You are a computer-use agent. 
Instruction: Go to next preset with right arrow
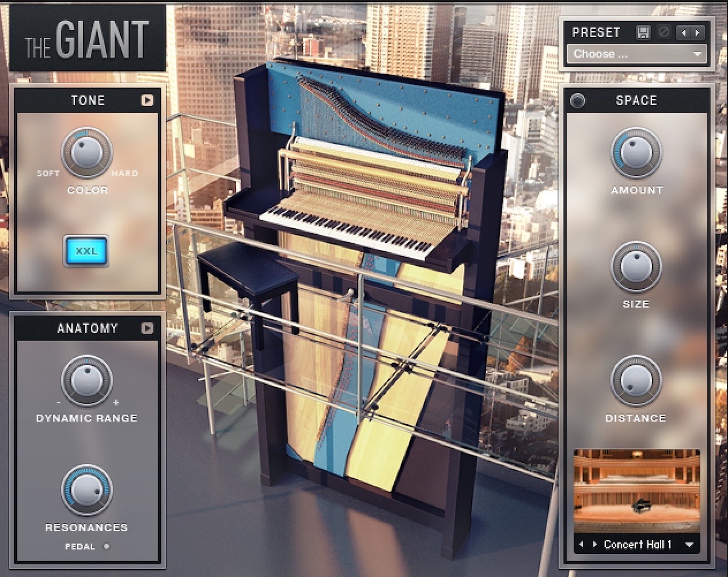[698, 33]
